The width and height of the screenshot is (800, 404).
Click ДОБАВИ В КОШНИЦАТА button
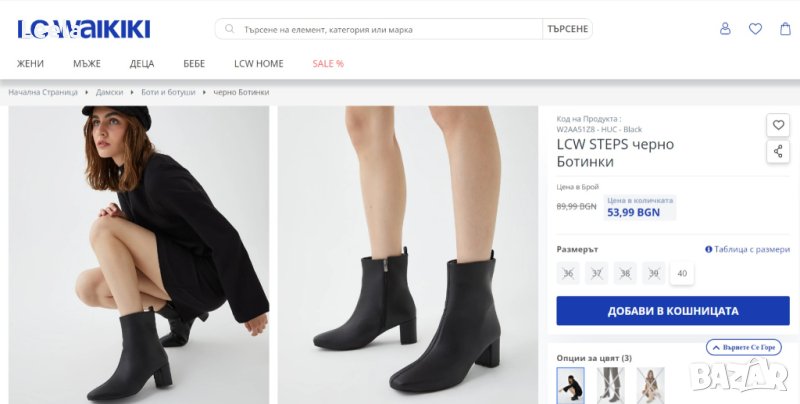click(x=672, y=311)
